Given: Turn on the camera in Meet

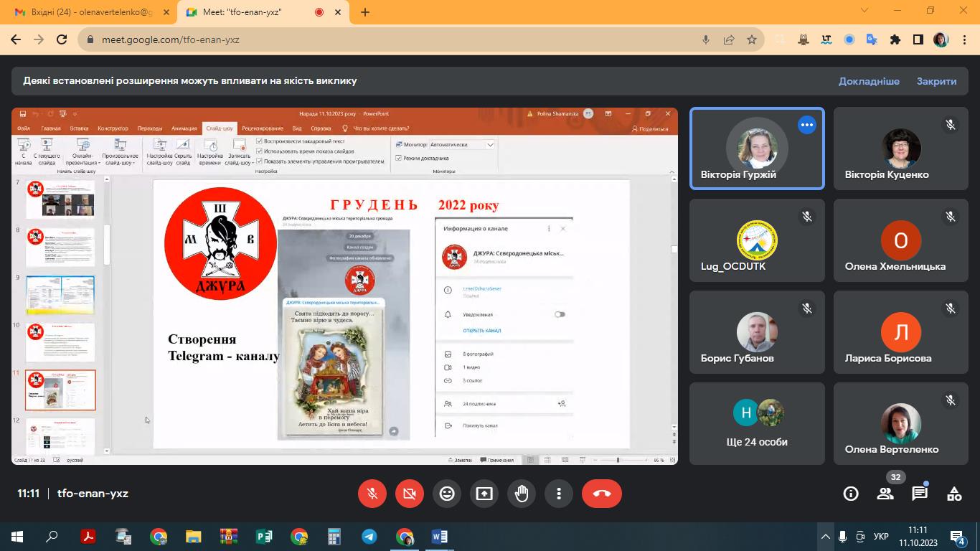Looking at the screenshot, I should pos(410,494).
